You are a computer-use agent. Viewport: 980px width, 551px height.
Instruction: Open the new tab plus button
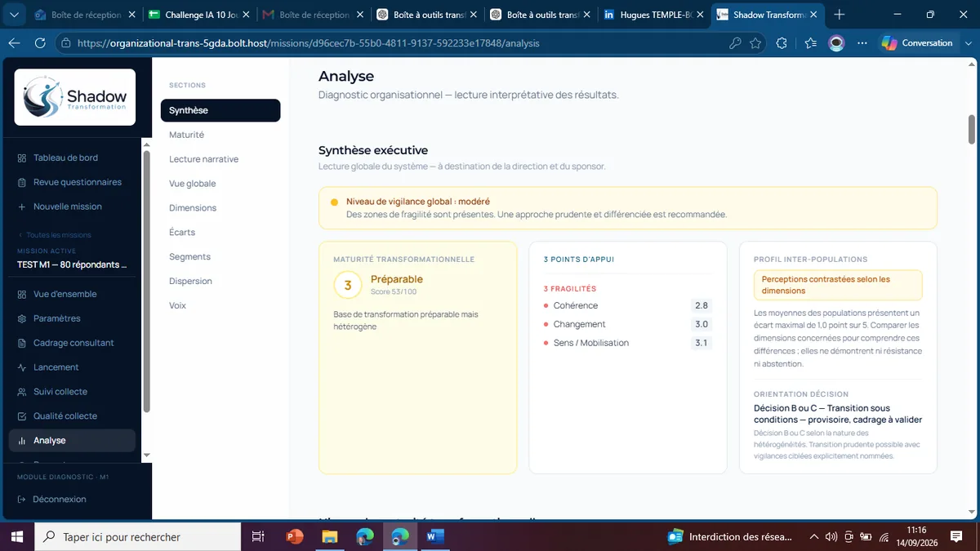pos(840,15)
